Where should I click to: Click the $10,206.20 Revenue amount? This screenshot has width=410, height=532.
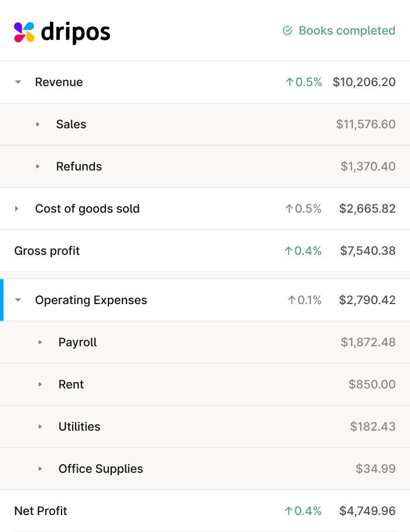click(x=364, y=83)
